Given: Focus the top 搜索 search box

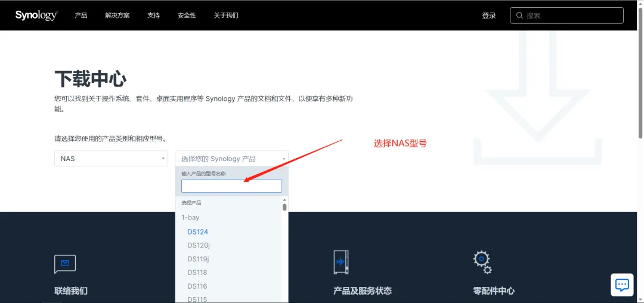Looking at the screenshot, I should tap(566, 16).
